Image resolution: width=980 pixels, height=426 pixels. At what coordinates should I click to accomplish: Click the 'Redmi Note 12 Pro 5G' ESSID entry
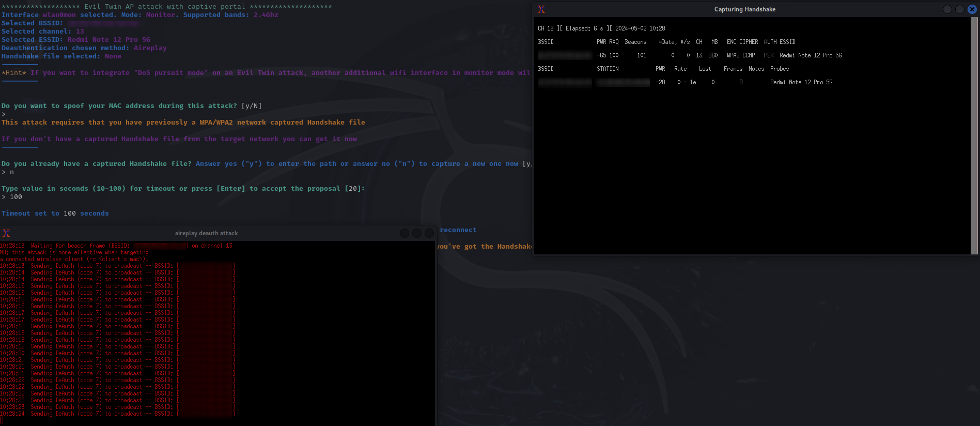(810, 55)
